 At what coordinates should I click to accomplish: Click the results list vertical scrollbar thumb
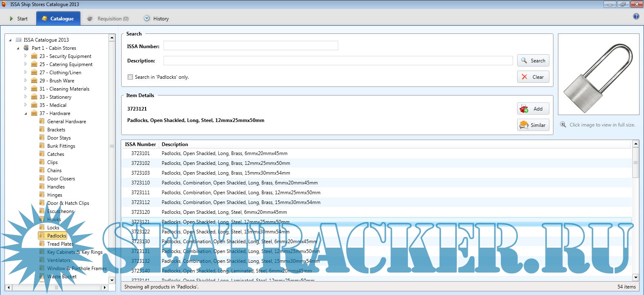pyautogui.click(x=635, y=163)
